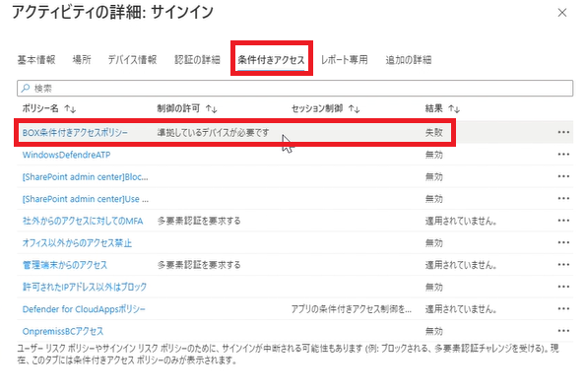Switch to the 追加の詳細 tab
The width and height of the screenshot is (586, 392).
pyautogui.click(x=409, y=60)
